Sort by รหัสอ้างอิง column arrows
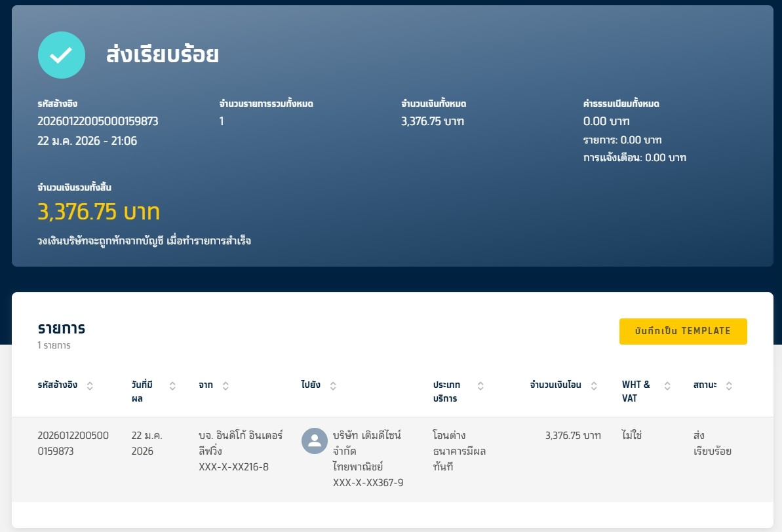Screen dimensions: 782x532 click(x=90, y=386)
